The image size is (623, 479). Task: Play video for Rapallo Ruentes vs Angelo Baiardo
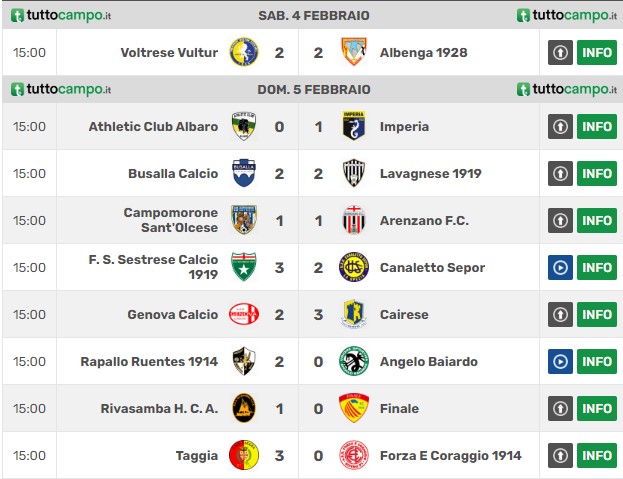tap(560, 361)
